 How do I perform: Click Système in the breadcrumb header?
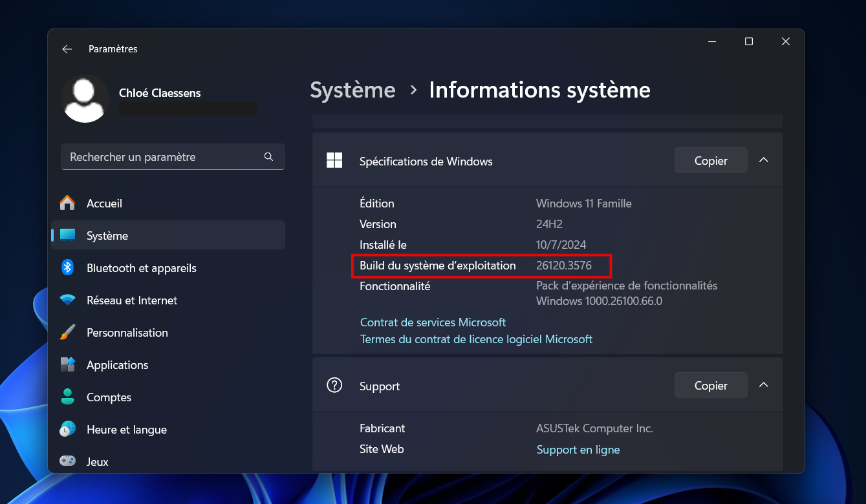(352, 90)
